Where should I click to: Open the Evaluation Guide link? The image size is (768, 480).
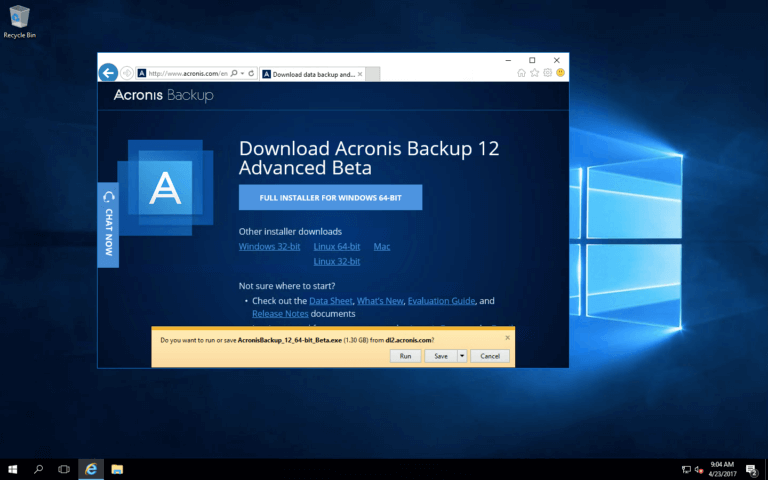(x=441, y=301)
